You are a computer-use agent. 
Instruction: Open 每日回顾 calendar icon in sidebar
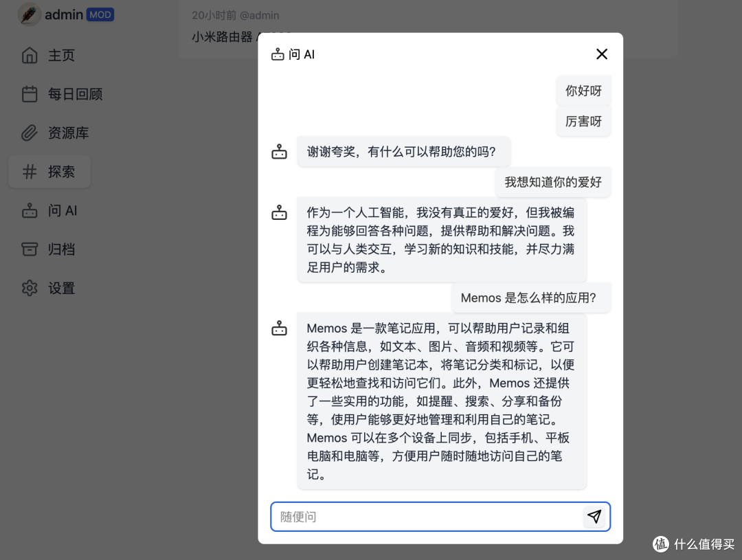click(30, 94)
